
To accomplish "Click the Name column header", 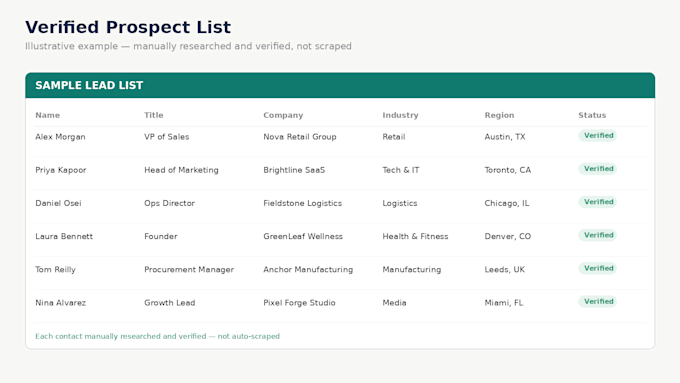I will [x=48, y=115].
